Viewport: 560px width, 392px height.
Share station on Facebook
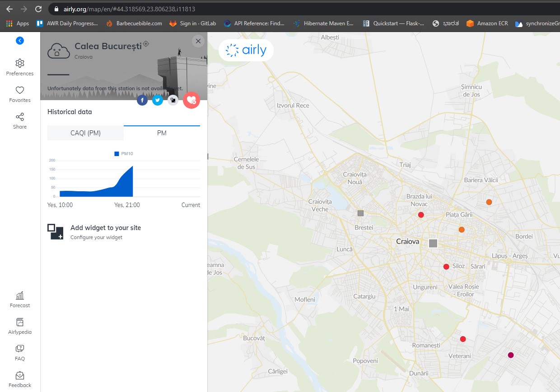point(142,101)
